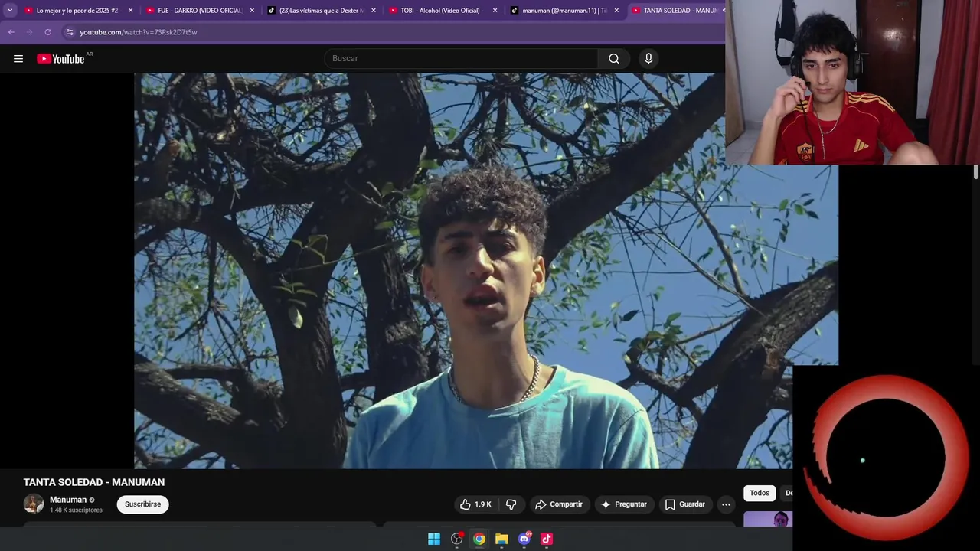This screenshot has height=551, width=980.
Task: Click the search magnifier button
Action: click(614, 59)
